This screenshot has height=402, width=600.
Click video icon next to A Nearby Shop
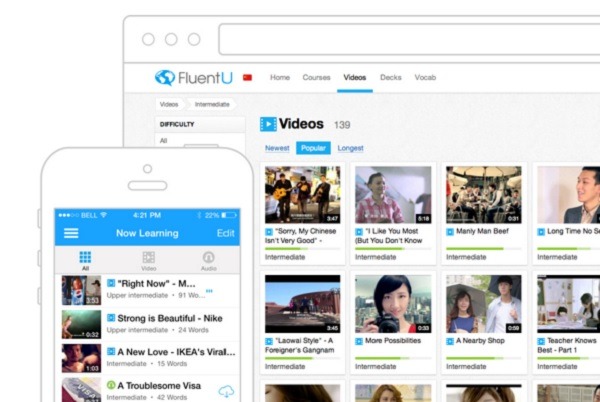pos(450,341)
